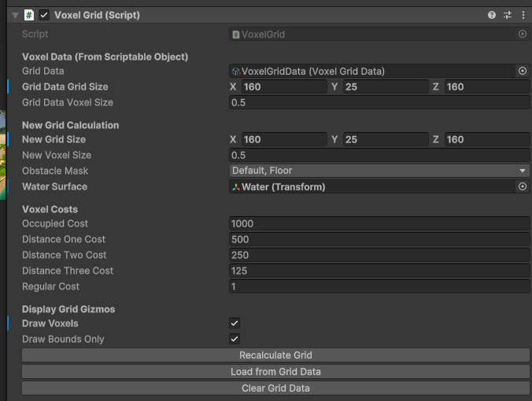Open the component presets icon
Screen dimensions: 532x401
508,15
